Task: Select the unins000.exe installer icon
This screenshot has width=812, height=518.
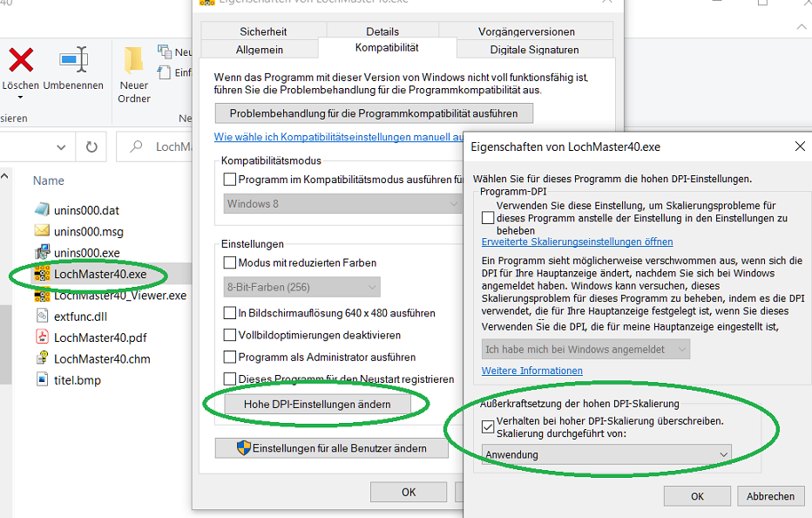Action: coord(42,252)
